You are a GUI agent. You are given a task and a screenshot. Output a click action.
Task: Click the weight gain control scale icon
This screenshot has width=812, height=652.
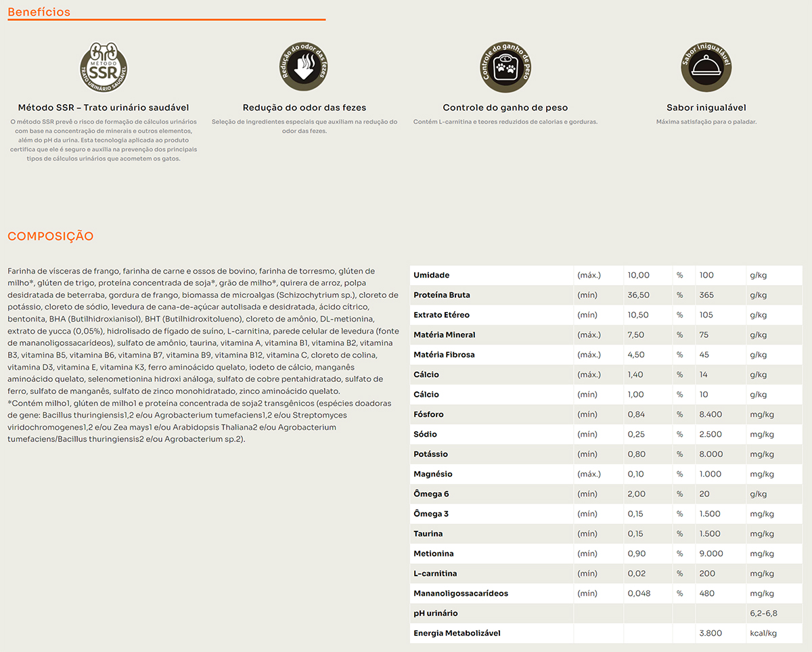pyautogui.click(x=505, y=68)
